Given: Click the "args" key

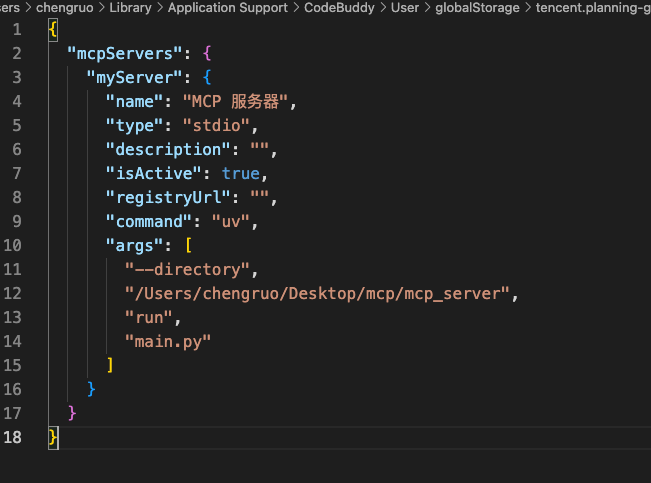Looking at the screenshot, I should pos(134,245).
